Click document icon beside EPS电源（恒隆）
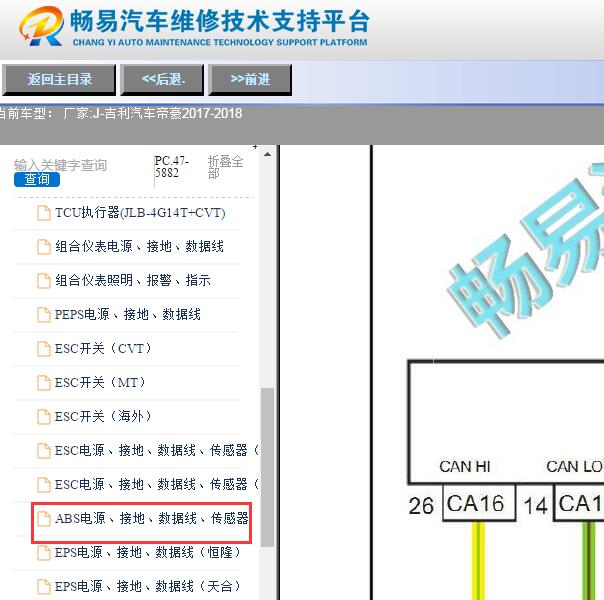The width and height of the screenshot is (604, 600). pyautogui.click(x=44, y=553)
